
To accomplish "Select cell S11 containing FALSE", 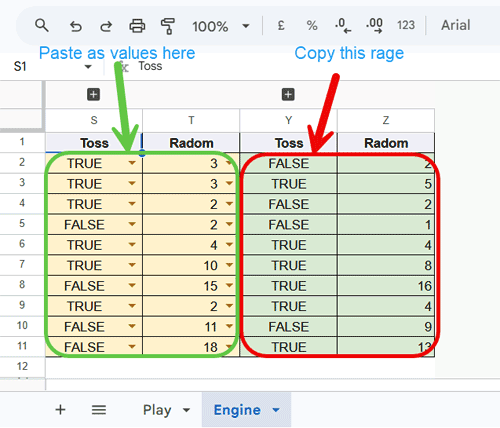I will pyautogui.click(x=94, y=347).
